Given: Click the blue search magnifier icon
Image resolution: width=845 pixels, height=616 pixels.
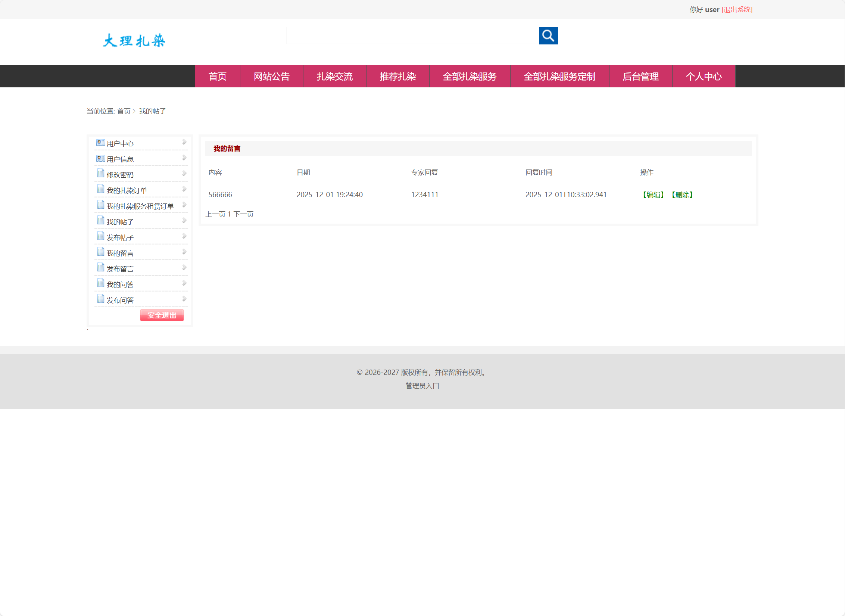Looking at the screenshot, I should [548, 35].
